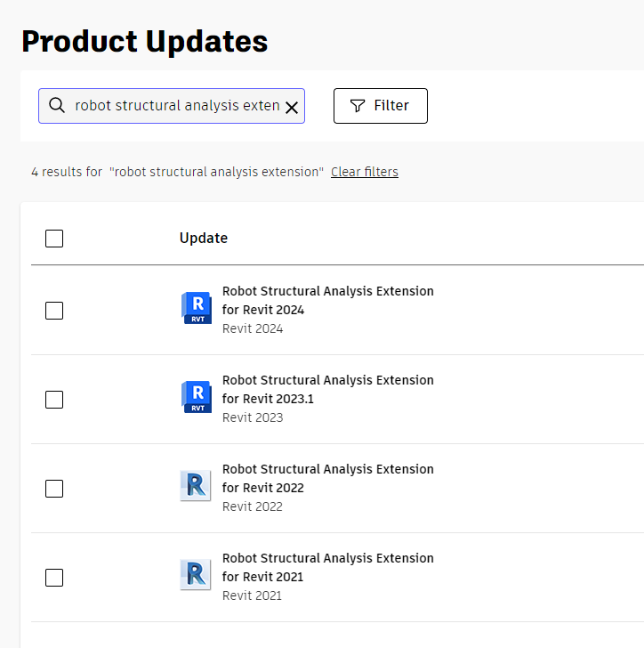Open Robot Structural Analysis Extension for Revit 2023.1
644x648 pixels.
tap(327, 389)
